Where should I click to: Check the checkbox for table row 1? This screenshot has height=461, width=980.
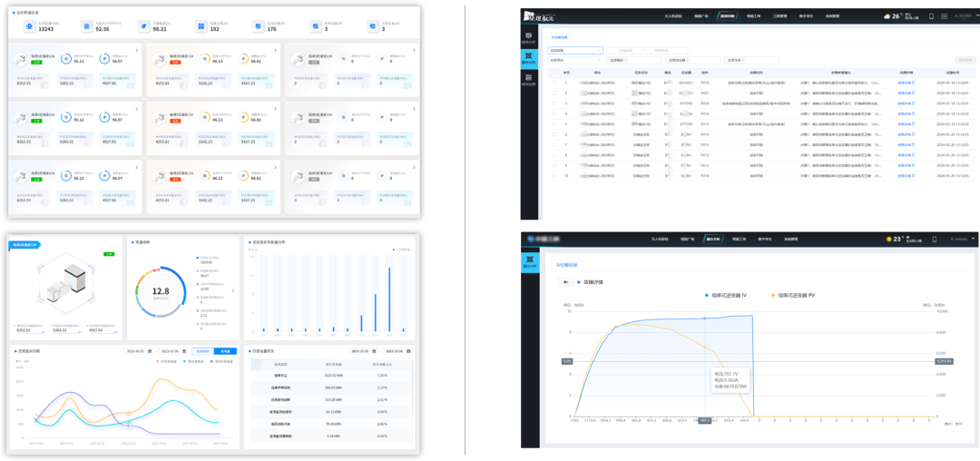coord(554,82)
